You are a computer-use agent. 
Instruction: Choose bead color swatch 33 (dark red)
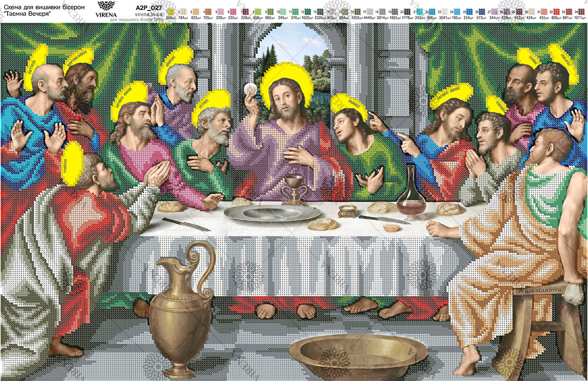568,11
